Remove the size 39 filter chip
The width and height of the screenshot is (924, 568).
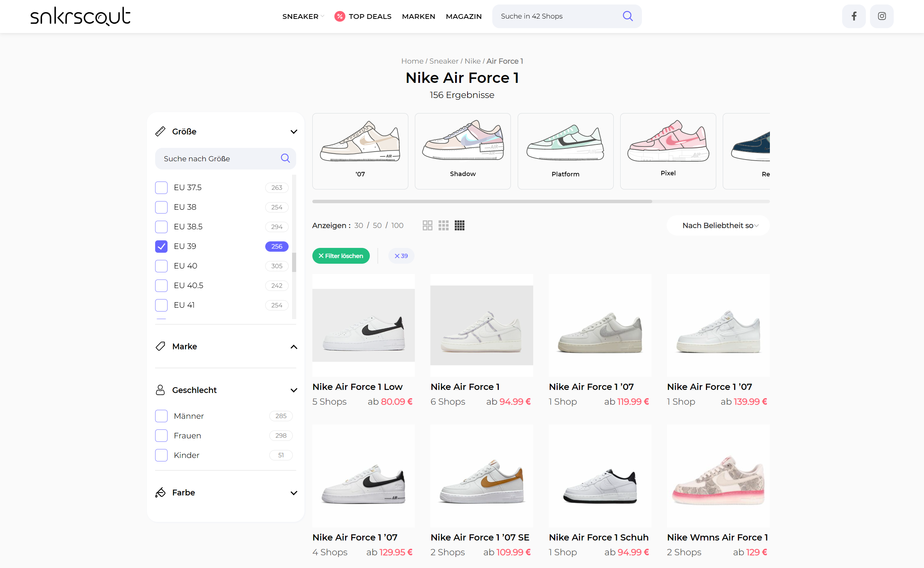401,256
